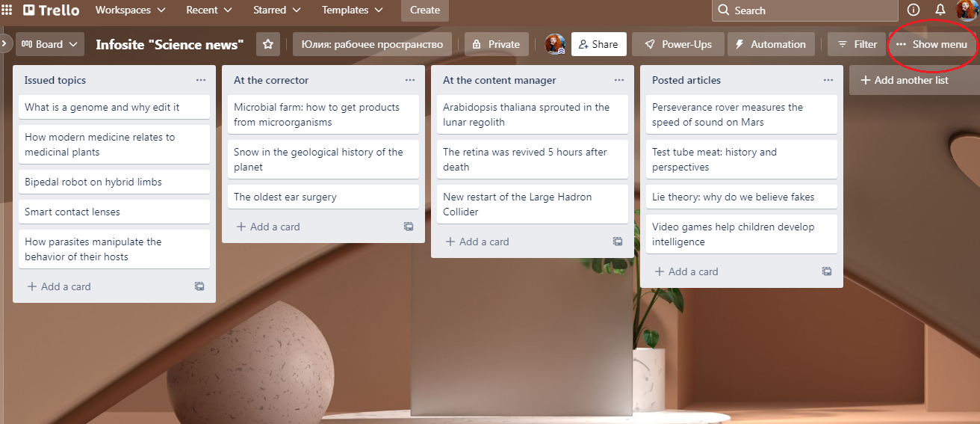Image resolution: width=980 pixels, height=424 pixels.
Task: Open the apps grid switcher icon
Action: click(x=7, y=10)
